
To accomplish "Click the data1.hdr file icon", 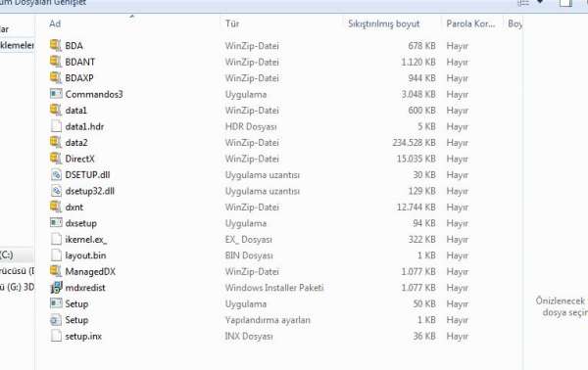I will tap(56, 126).
